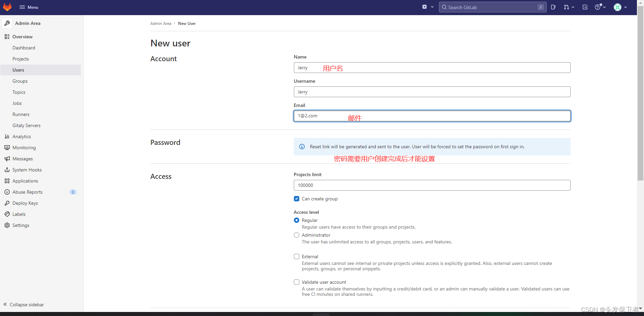
Task: Click the Projects limit field
Action: click(x=432, y=185)
